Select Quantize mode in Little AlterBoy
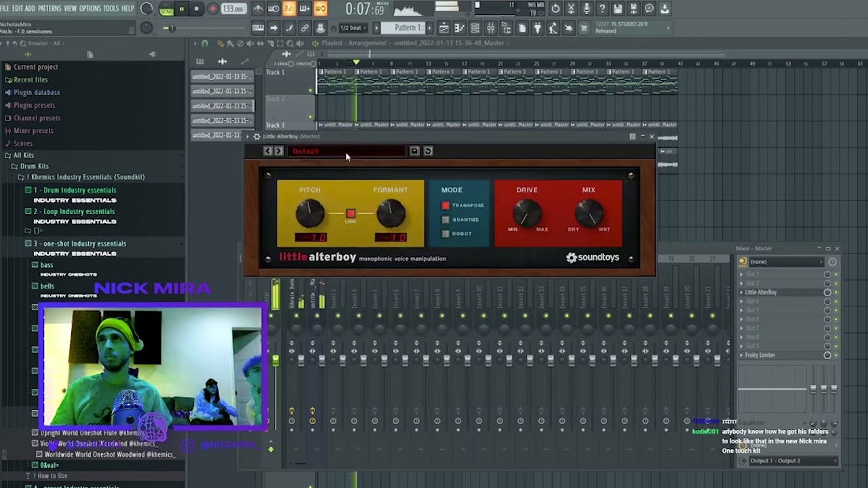The width and height of the screenshot is (868, 488). [x=446, y=220]
